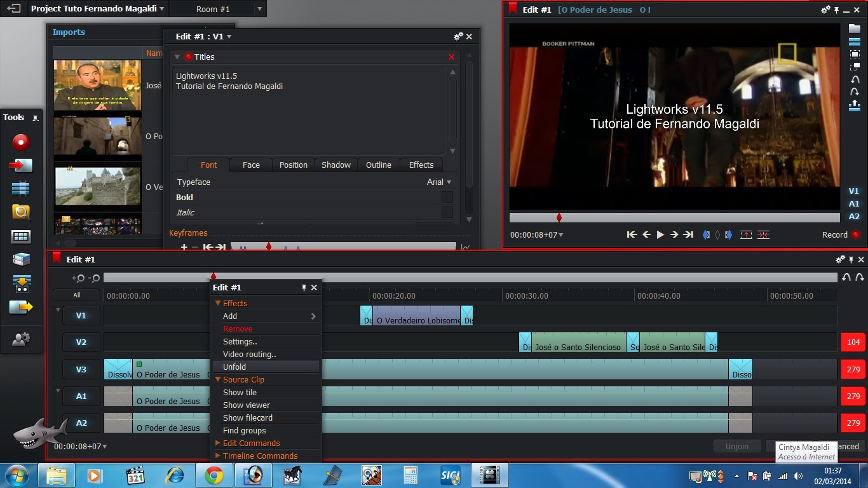Switch to the Face tab
This screenshot has height=488, width=868.
coord(251,165)
